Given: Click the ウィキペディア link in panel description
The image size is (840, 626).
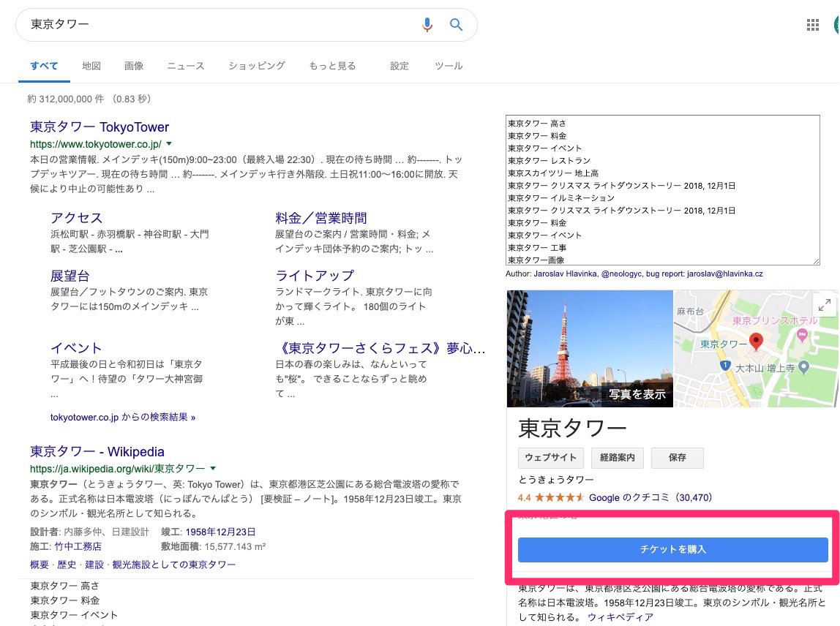Looking at the screenshot, I should click(x=620, y=617).
